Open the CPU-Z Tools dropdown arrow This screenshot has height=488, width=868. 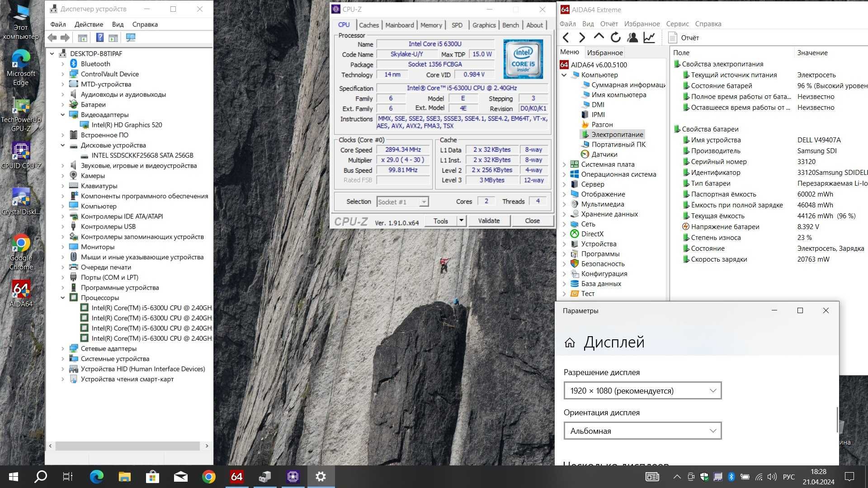[461, 221]
